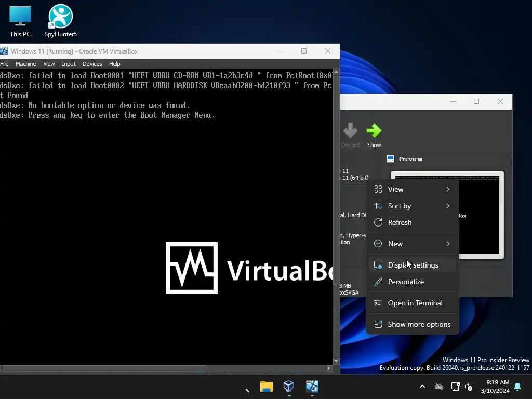This screenshot has width=532, height=399.
Task: Show hidden icons in system tray
Action: pos(422,387)
